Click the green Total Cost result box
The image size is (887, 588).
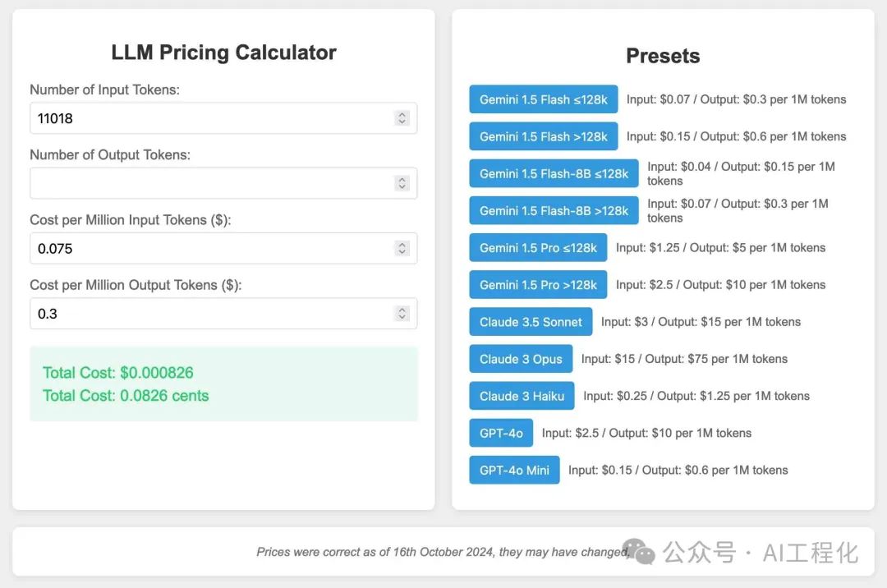223,384
